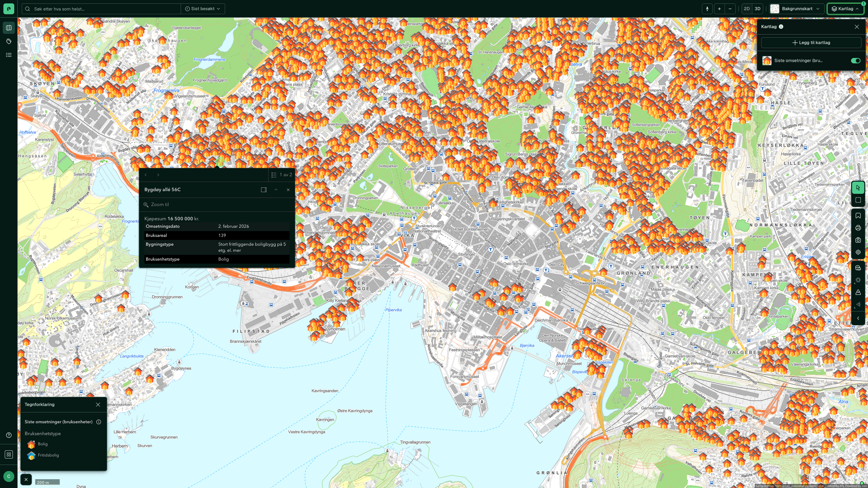Click Legg til kartlag button
The width and height of the screenshot is (868, 488).
811,43
